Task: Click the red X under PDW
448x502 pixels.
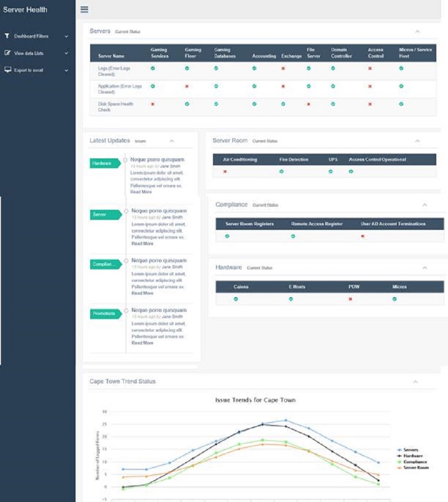Action: point(350,299)
